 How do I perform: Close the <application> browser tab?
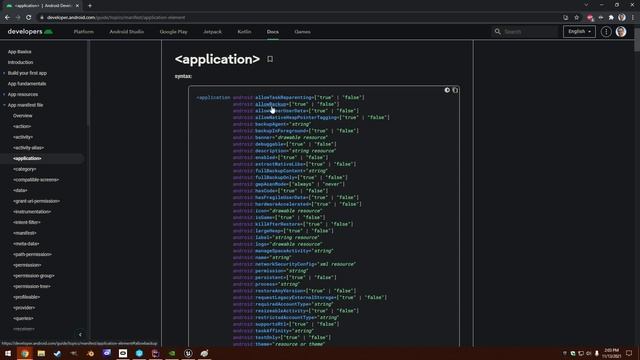[77, 6]
